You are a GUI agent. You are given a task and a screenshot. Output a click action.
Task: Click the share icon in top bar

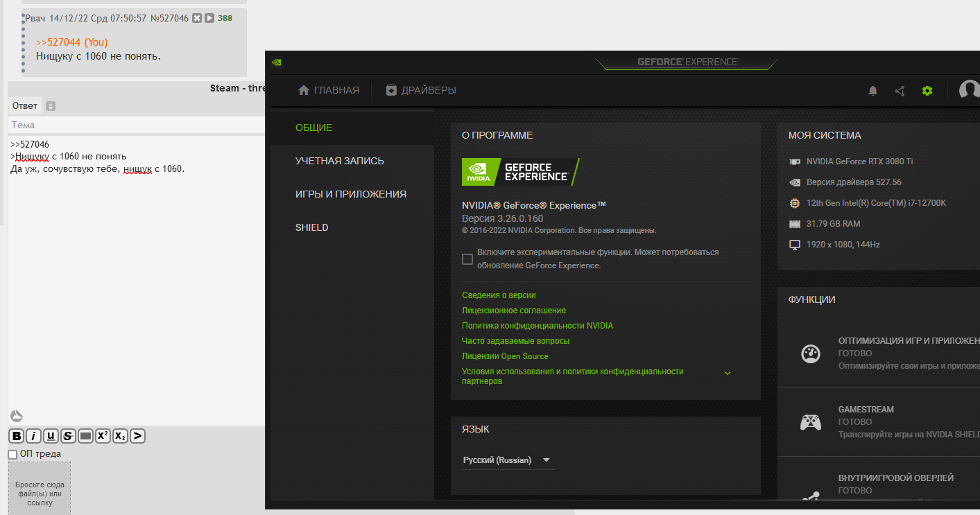tap(900, 91)
